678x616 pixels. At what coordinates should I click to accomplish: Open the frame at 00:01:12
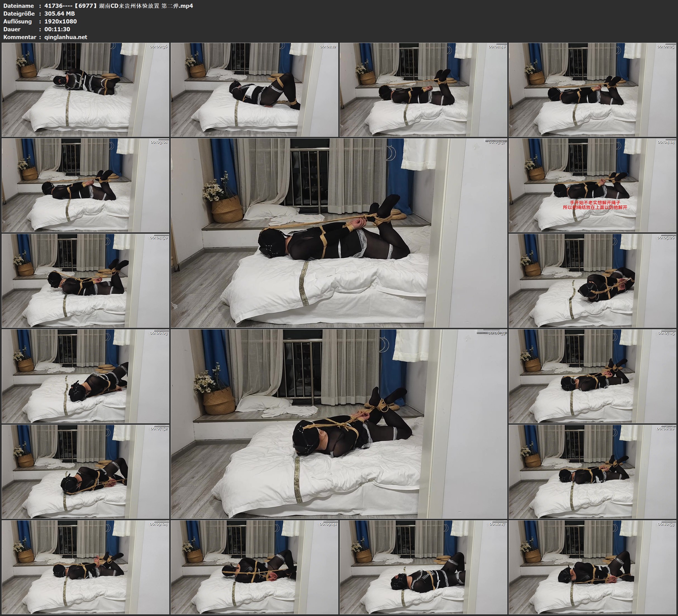click(x=254, y=89)
